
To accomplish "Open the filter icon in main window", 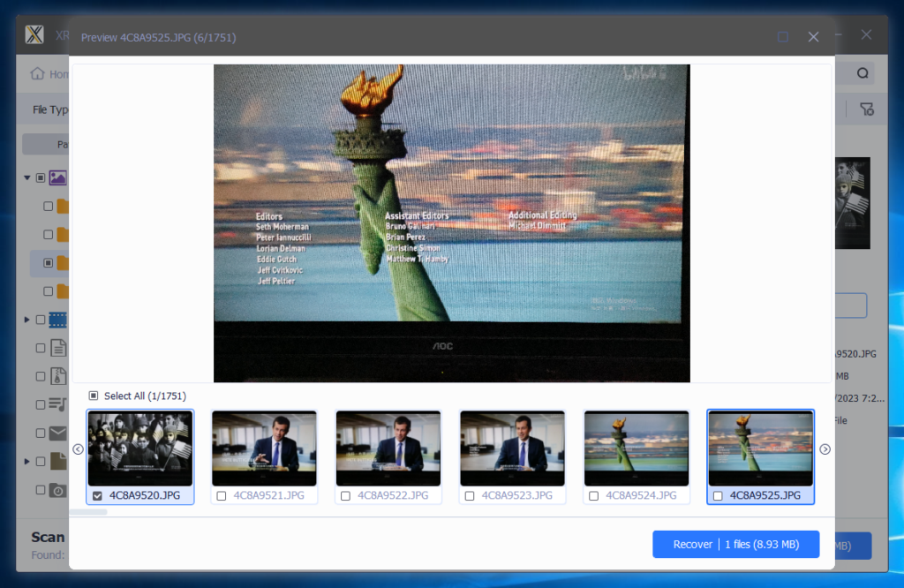I will coord(867,109).
